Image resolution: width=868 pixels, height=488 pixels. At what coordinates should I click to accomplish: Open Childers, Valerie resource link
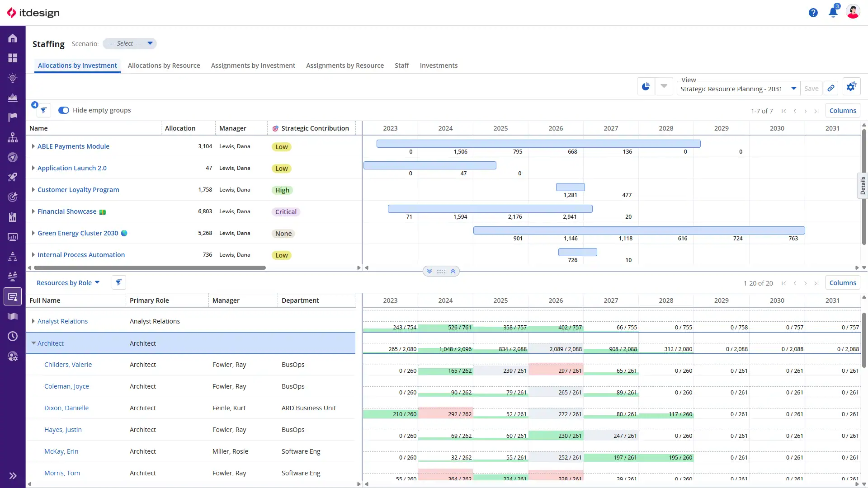click(x=68, y=365)
